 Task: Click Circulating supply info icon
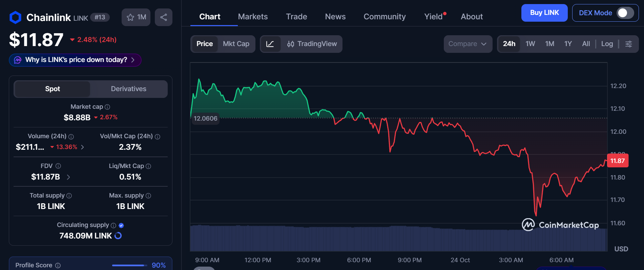coord(113,226)
